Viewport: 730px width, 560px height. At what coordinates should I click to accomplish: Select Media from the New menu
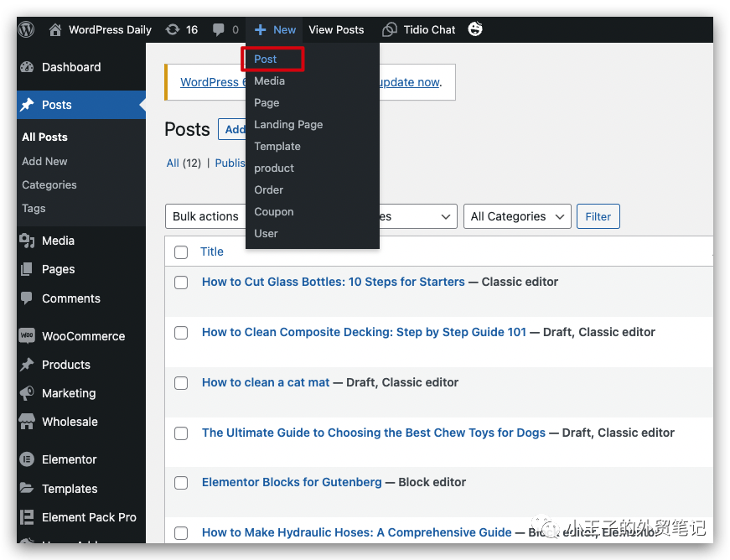270,81
